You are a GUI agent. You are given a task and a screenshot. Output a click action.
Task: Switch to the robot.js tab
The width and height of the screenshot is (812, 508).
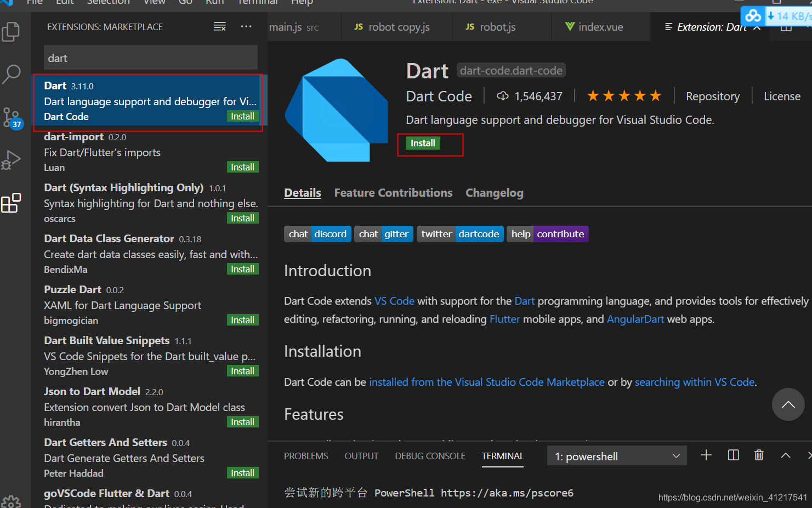coord(502,27)
